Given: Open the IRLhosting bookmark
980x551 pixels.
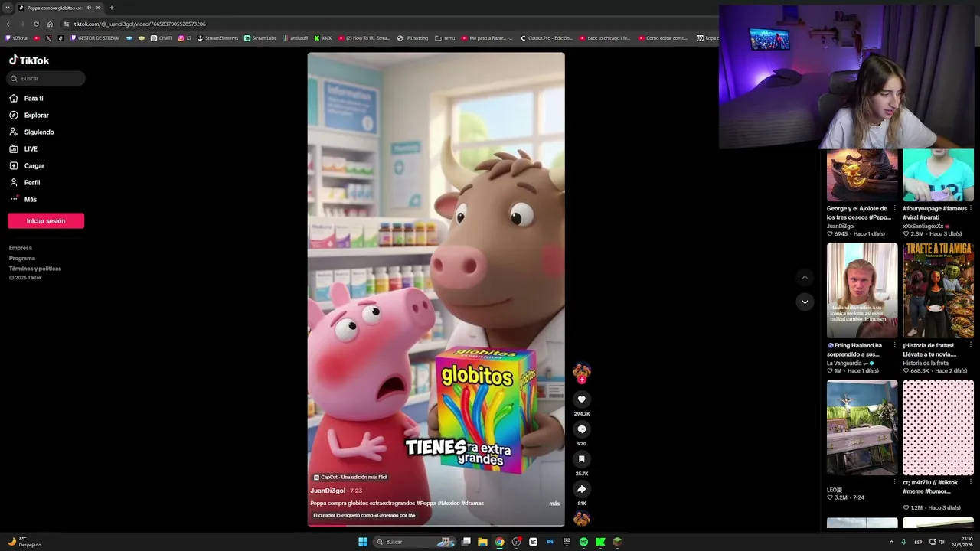Looking at the screenshot, I should (413, 37).
